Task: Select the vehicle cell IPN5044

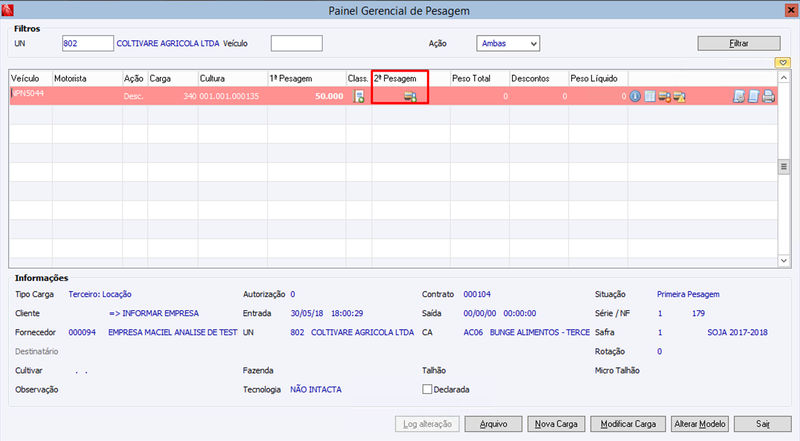Action: [x=31, y=95]
